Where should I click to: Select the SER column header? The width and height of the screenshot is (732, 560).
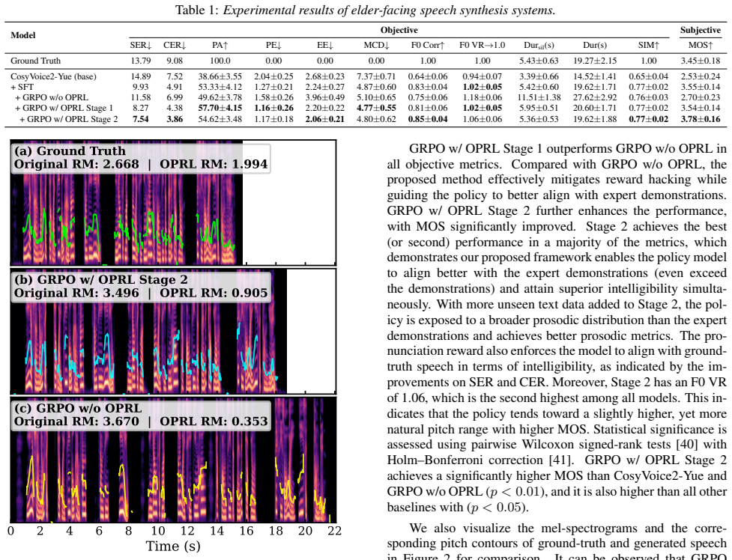coord(141,45)
